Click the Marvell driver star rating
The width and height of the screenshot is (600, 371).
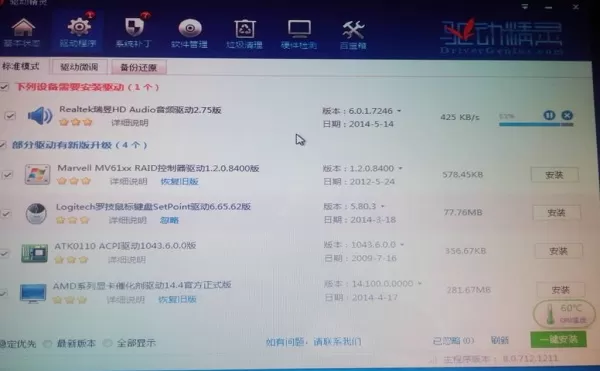pyautogui.click(x=74, y=181)
